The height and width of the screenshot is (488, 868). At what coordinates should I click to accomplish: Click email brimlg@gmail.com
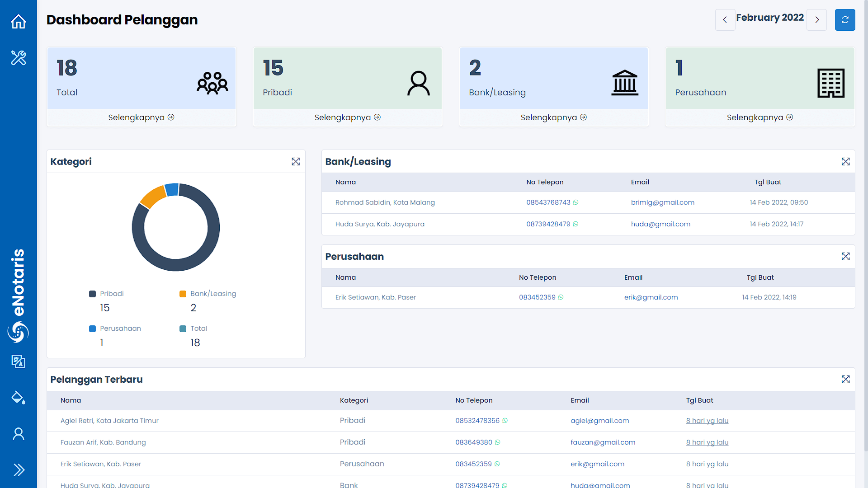662,202
